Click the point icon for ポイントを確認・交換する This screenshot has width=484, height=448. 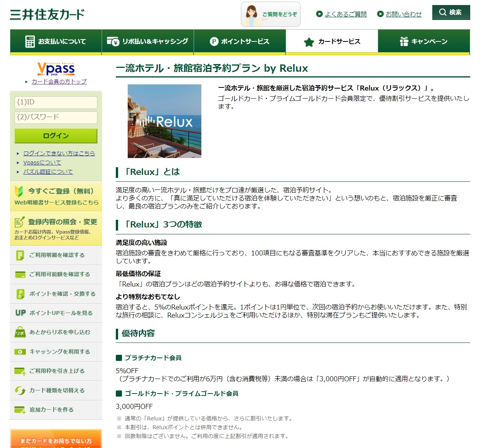tap(20, 294)
